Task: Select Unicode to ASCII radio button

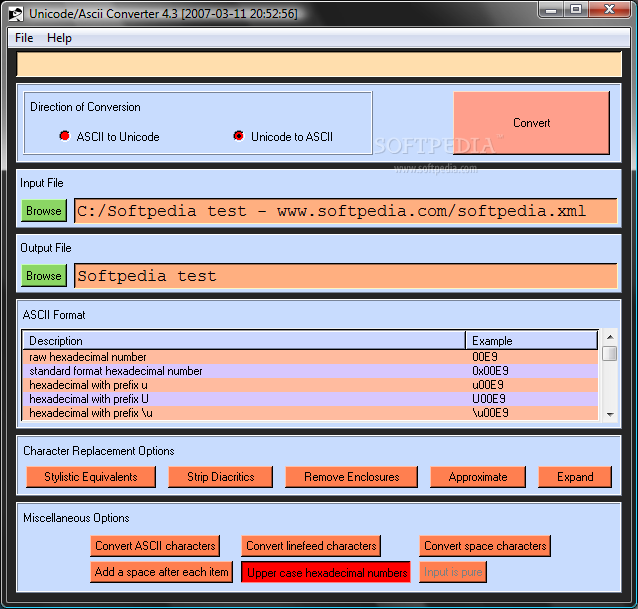Action: (x=238, y=136)
